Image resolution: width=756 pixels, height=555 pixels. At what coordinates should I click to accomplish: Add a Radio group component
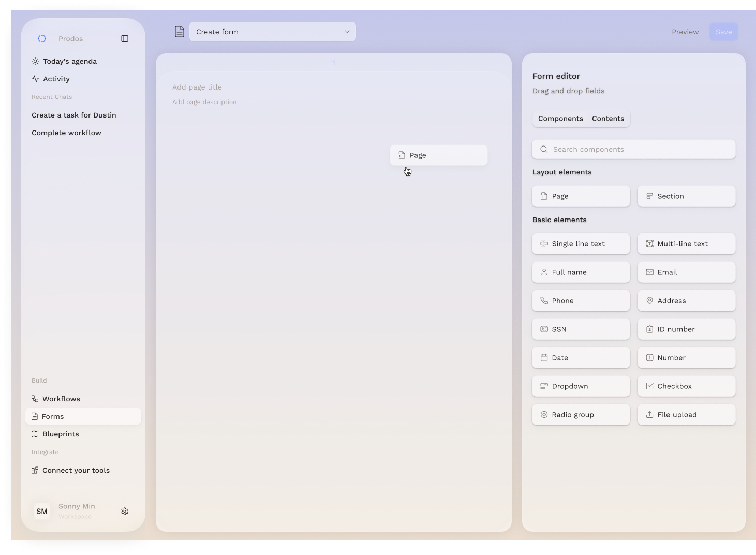coord(581,415)
